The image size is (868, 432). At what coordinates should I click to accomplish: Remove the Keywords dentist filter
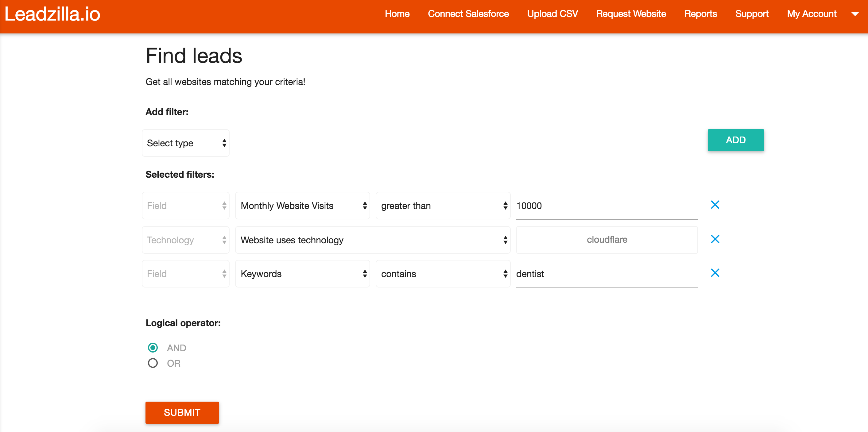pos(715,273)
